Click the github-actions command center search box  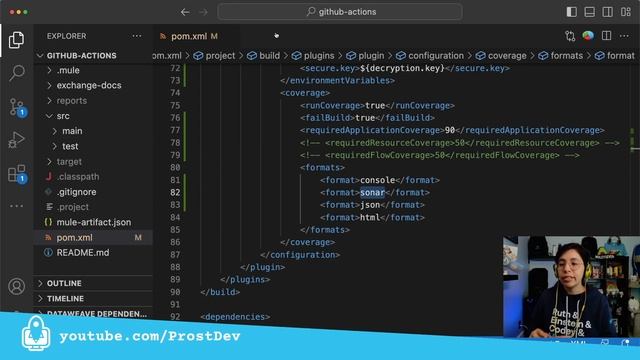(340, 12)
